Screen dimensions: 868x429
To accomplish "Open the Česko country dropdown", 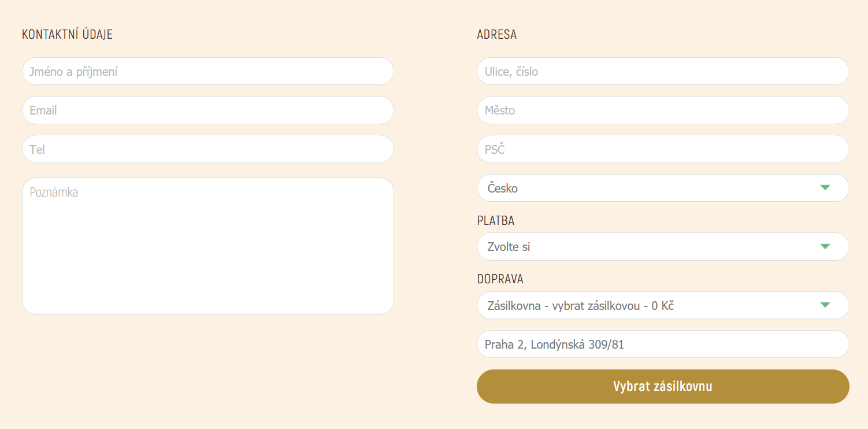I will (x=663, y=188).
